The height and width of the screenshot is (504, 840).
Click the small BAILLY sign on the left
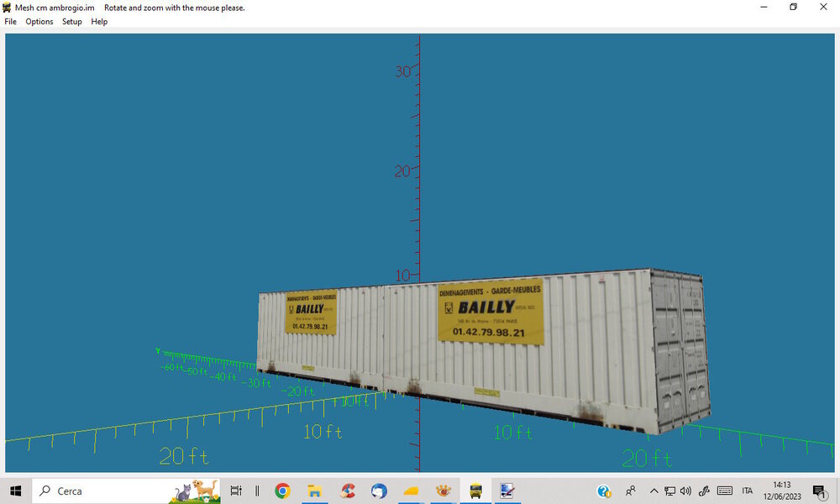pyautogui.click(x=311, y=312)
